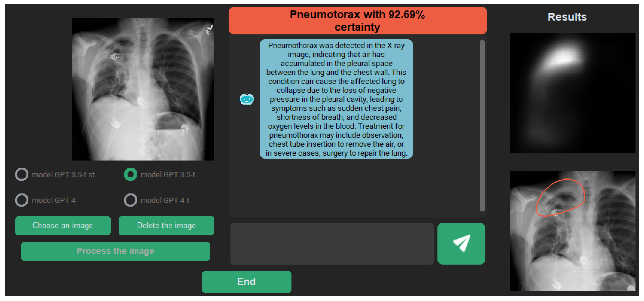This screenshot has height=301, width=644.
Task: Click the pneumothorax explanation chat bubble
Action: pyautogui.click(x=336, y=99)
